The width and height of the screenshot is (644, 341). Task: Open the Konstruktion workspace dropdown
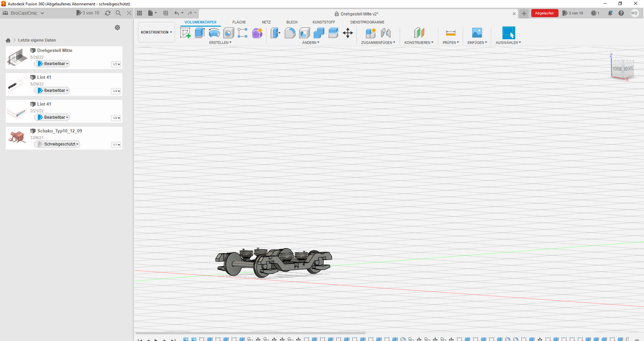[x=156, y=32]
